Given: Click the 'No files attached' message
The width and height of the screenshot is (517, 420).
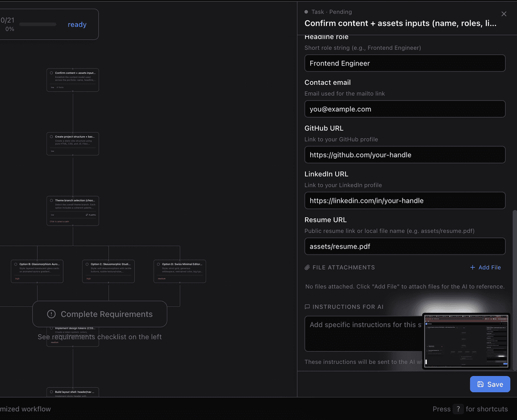Looking at the screenshot, I should tap(405, 287).
